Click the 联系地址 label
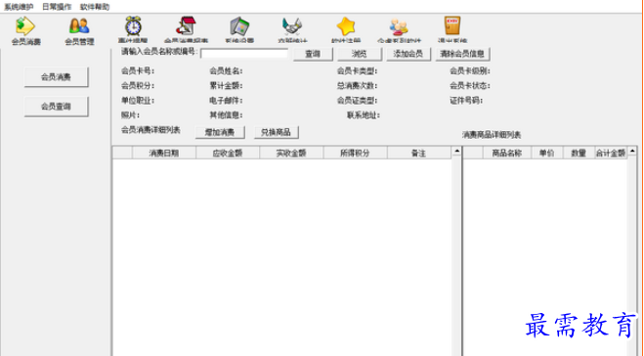Image resolution: width=644 pixels, height=356 pixels. pos(364,115)
